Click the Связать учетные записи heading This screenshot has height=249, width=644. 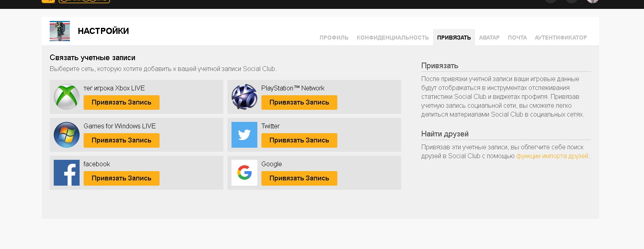click(93, 58)
